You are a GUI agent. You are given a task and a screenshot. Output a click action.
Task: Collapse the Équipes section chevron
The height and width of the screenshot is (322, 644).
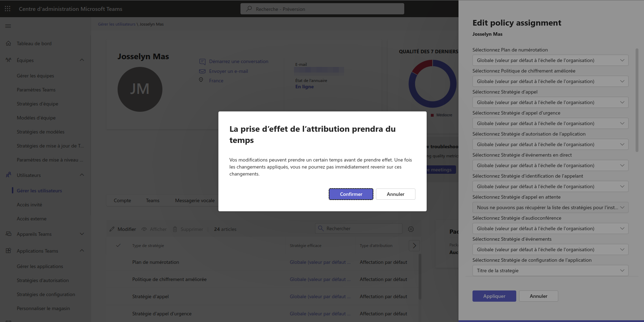point(82,60)
